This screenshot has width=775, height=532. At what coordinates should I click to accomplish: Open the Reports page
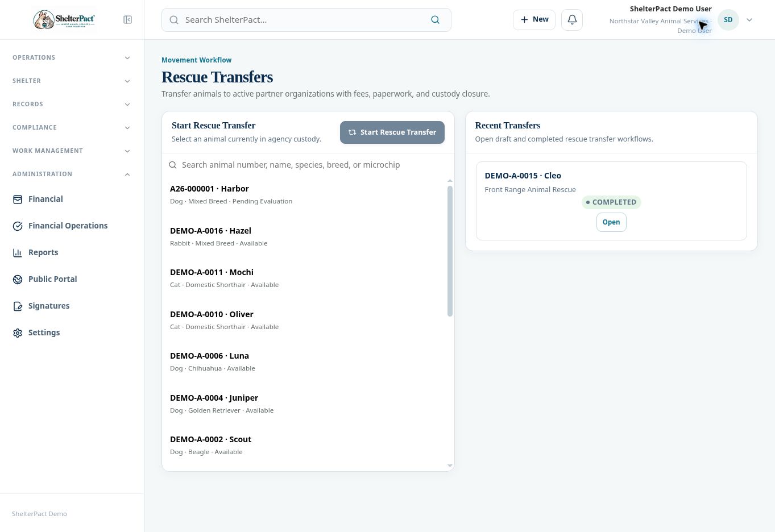tap(72, 253)
